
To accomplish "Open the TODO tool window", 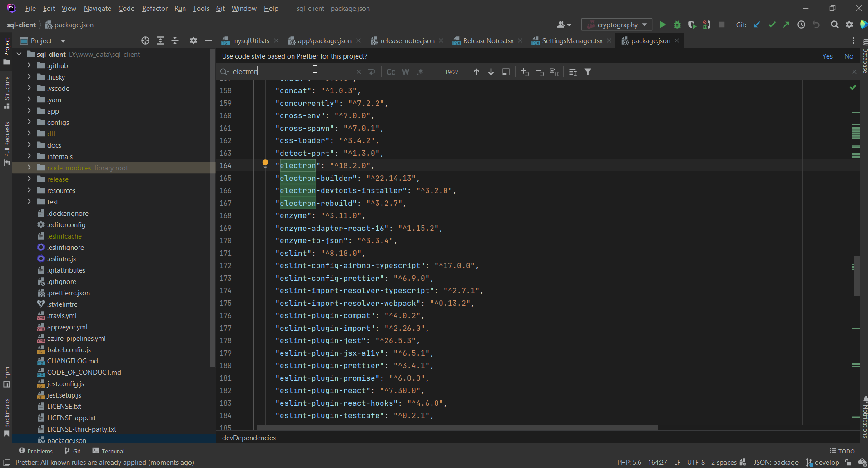I will (x=842, y=451).
